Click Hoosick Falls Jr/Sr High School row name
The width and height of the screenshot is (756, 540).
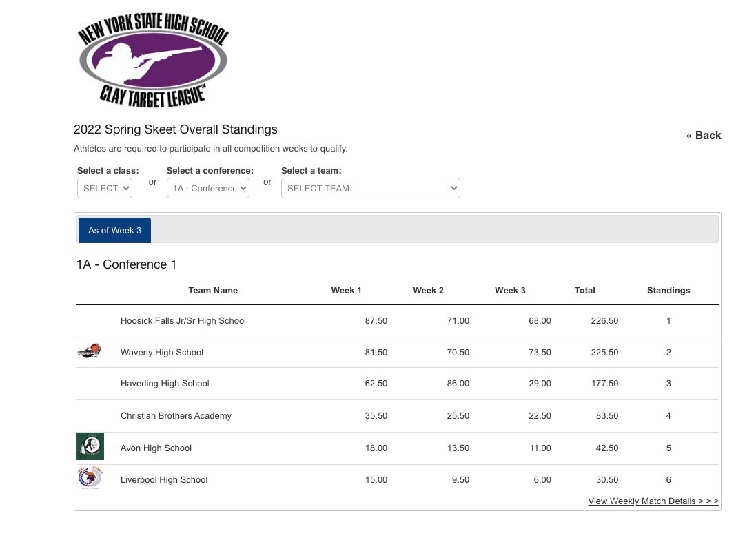tap(183, 321)
